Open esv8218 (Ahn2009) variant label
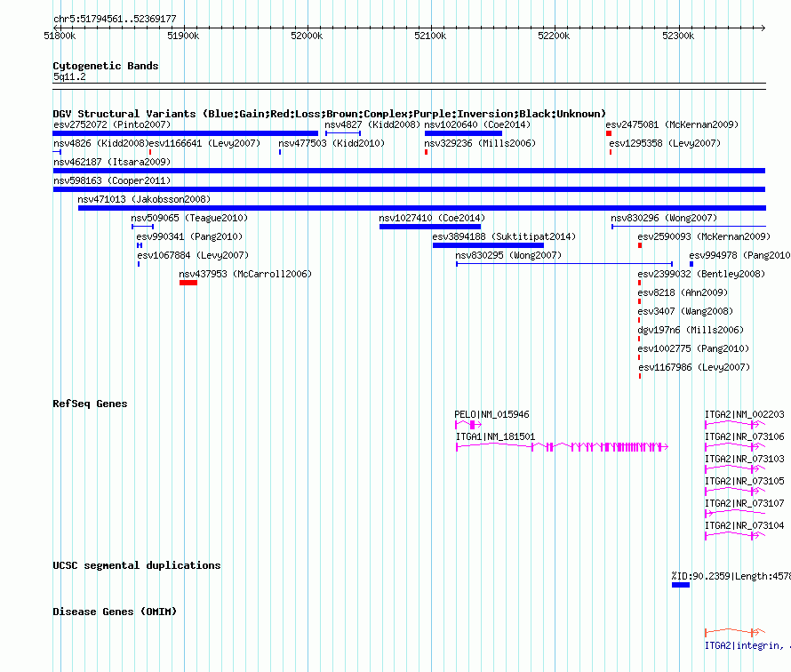The image size is (791, 672). pyautogui.click(x=683, y=292)
